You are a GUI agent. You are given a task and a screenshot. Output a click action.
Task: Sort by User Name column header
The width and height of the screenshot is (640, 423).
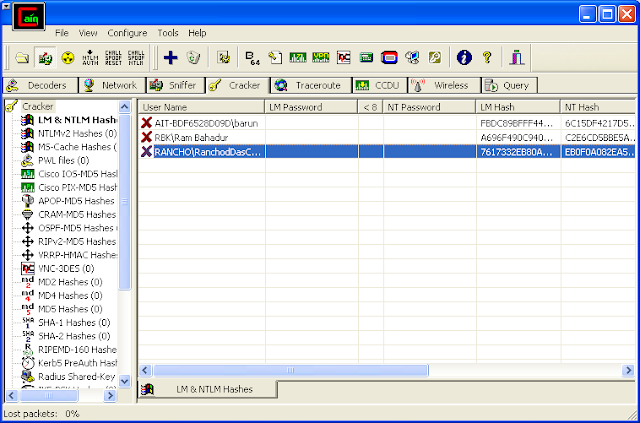[202, 107]
